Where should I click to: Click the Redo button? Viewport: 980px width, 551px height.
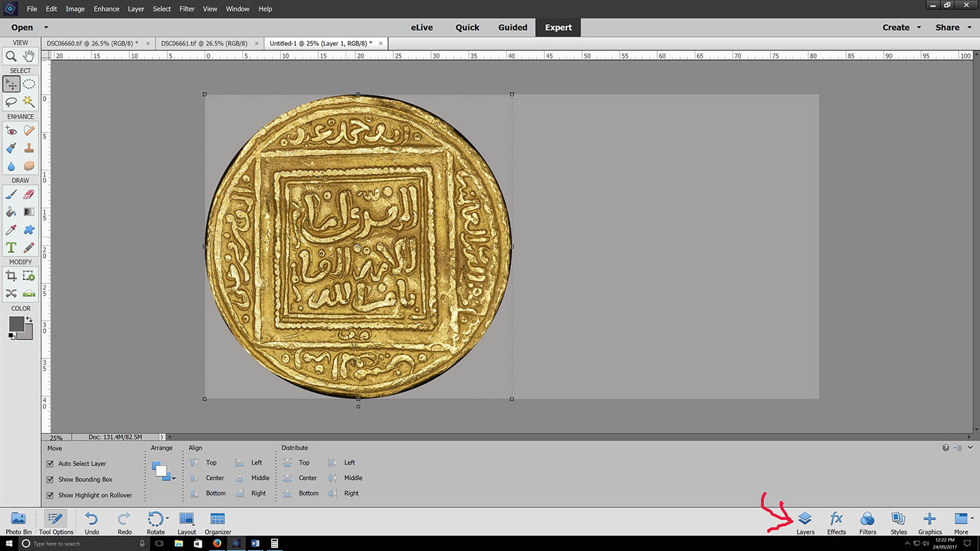point(124,522)
